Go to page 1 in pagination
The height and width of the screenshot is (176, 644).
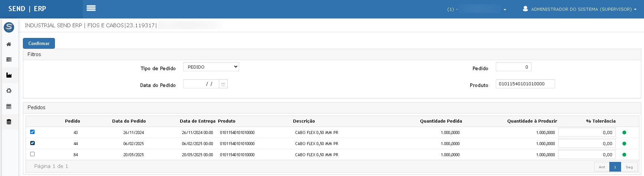(x=615, y=167)
